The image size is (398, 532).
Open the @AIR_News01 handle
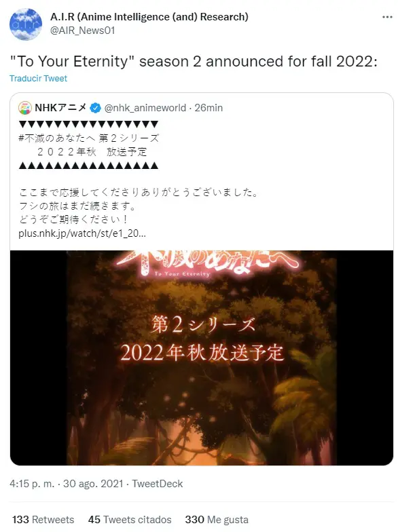tap(83, 31)
